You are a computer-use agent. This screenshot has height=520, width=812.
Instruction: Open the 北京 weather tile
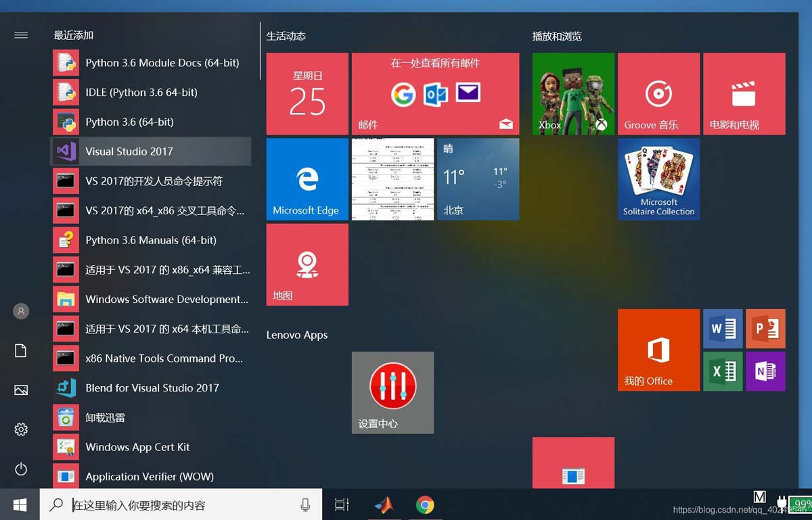[478, 179]
